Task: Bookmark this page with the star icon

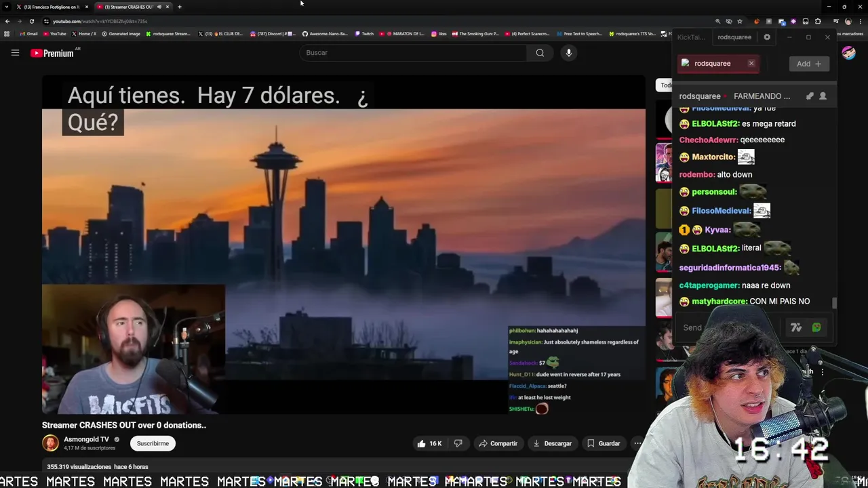Action: tap(740, 21)
